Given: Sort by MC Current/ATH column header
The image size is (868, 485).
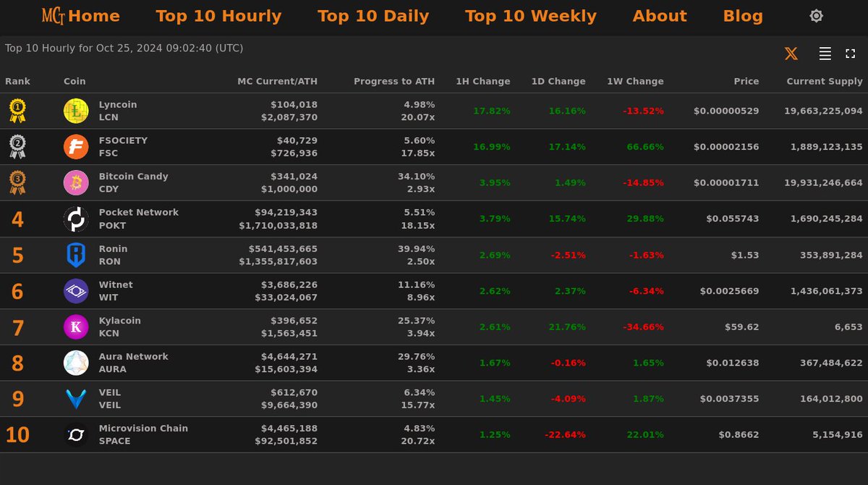Looking at the screenshot, I should 278,81.
